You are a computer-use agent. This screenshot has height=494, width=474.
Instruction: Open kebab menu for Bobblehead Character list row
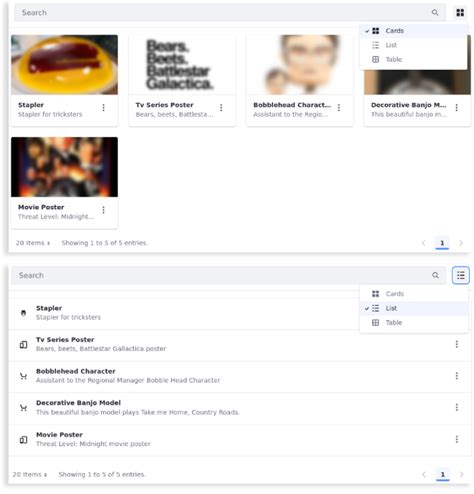coord(457,376)
